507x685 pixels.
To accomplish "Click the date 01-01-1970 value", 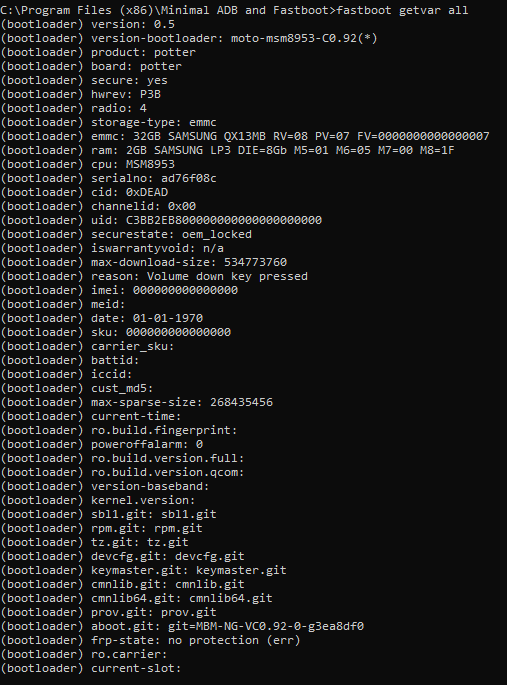I will [168, 318].
